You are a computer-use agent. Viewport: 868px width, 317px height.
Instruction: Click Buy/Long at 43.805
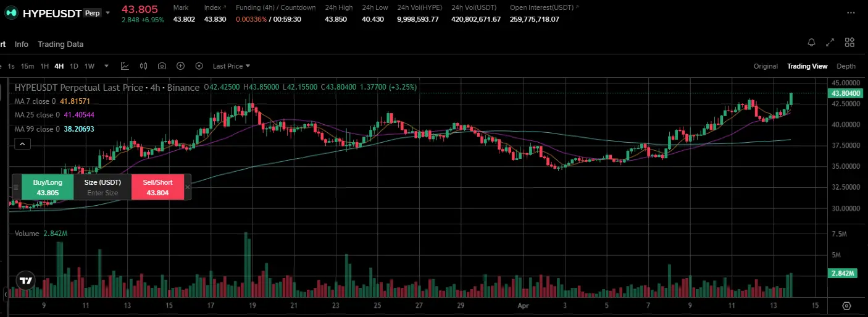pos(48,187)
